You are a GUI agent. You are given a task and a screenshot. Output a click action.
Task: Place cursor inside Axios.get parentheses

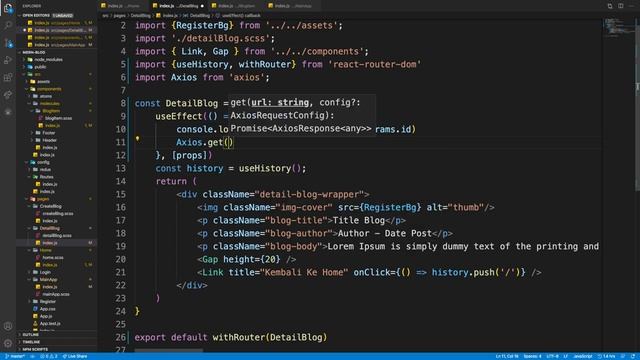pyautogui.click(x=229, y=142)
